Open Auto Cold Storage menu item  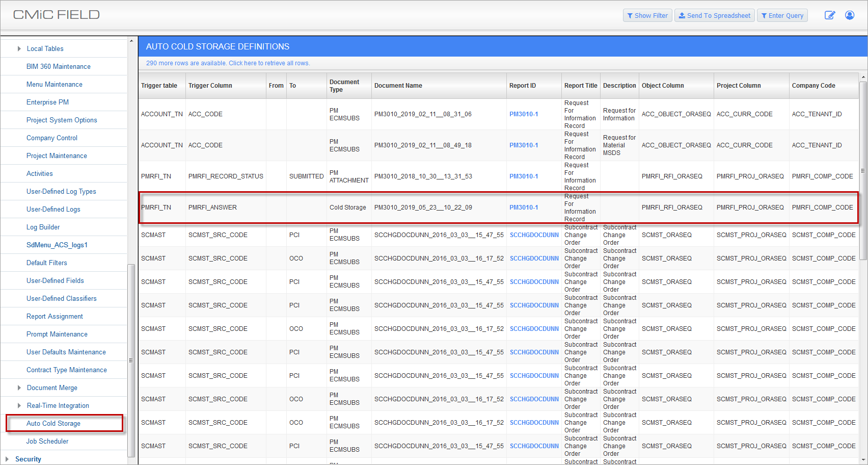pyautogui.click(x=53, y=423)
